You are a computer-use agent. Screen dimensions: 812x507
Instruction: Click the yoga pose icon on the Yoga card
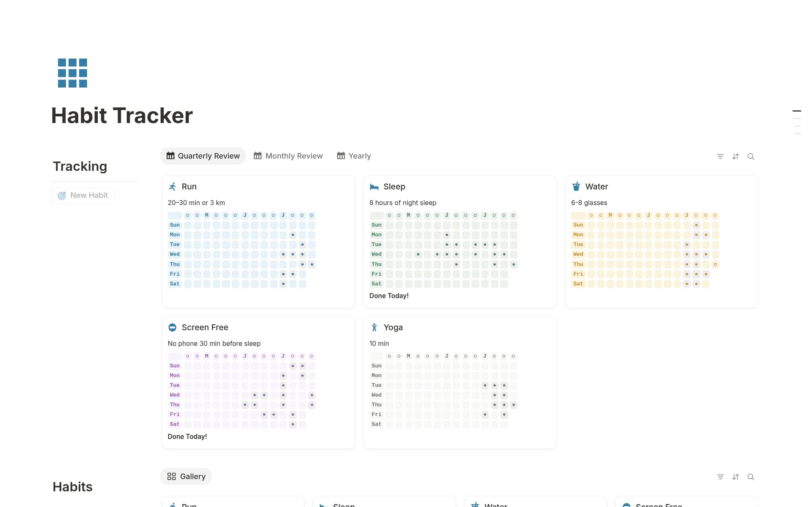click(374, 327)
